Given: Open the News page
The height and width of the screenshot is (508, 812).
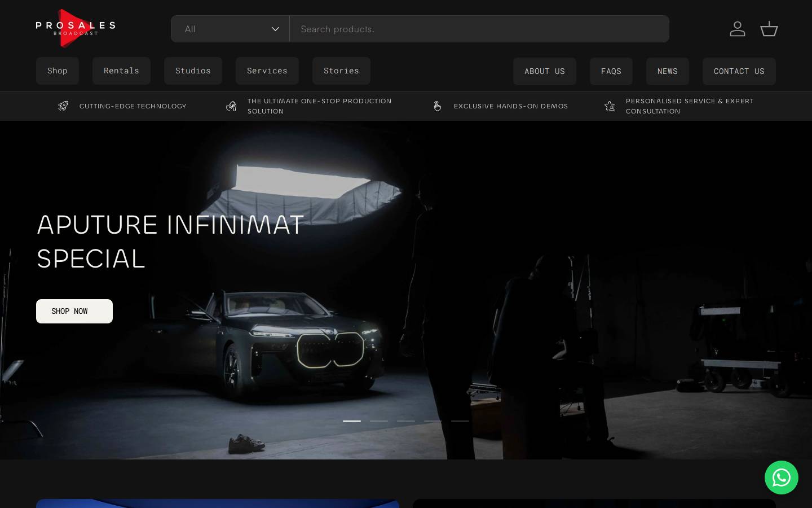Looking at the screenshot, I should click(668, 71).
